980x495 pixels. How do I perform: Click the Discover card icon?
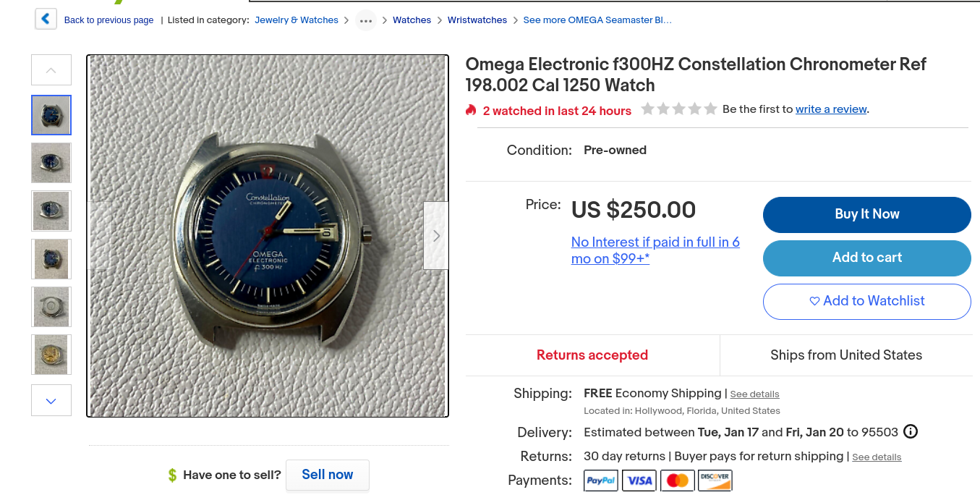[x=715, y=481]
